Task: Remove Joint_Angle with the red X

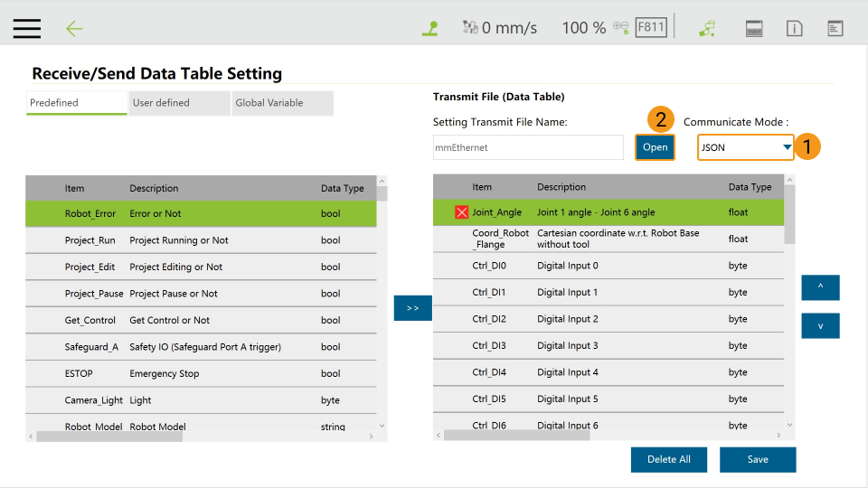Action: coord(461,212)
